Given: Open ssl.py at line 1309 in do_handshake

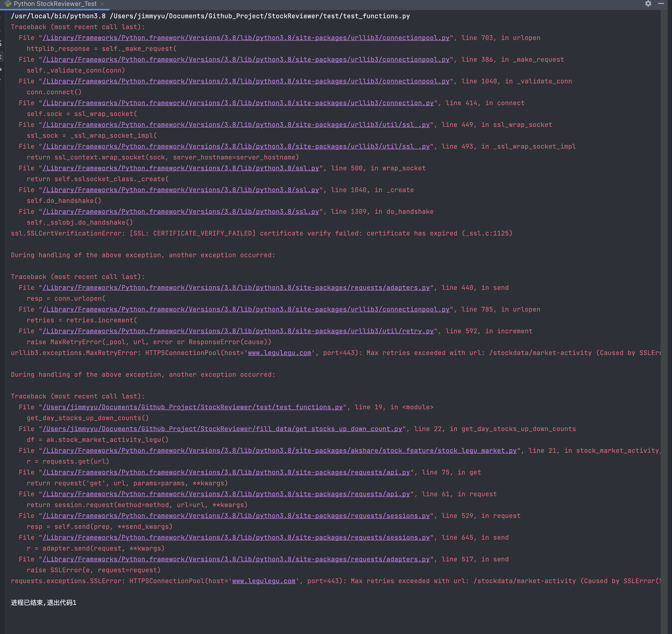Looking at the screenshot, I should point(180,211).
